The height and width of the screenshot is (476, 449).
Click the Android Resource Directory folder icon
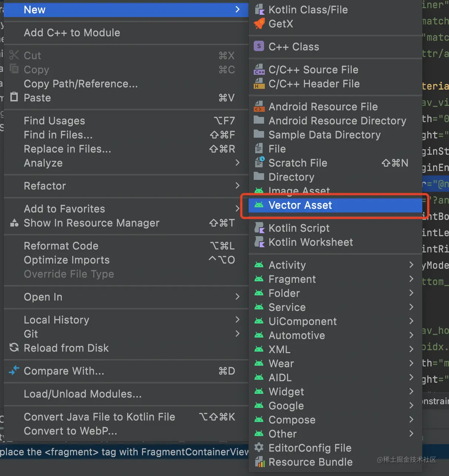coord(259,120)
